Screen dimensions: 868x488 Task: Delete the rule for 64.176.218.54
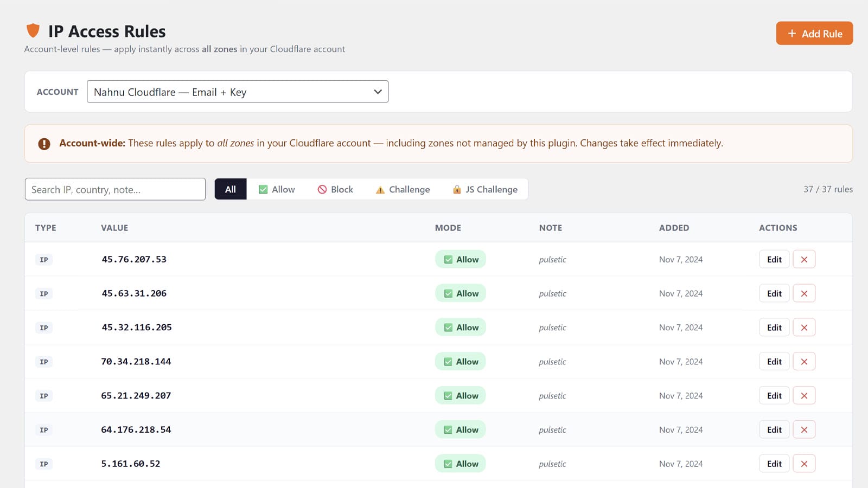[804, 429]
